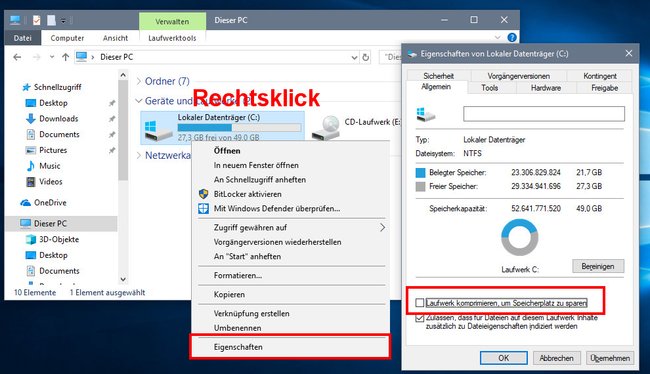The height and width of the screenshot is (374, 650).
Task: Choose Kopieren in context menu
Action: [229, 294]
